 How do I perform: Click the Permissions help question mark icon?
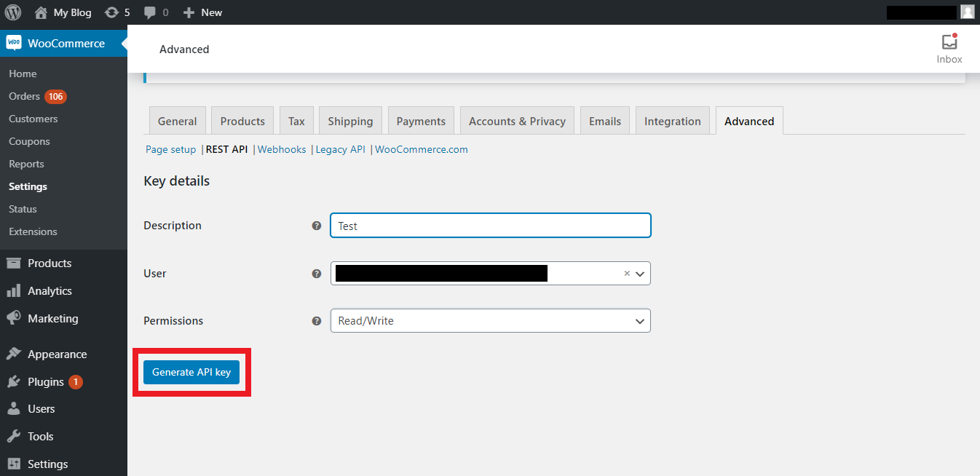317,321
